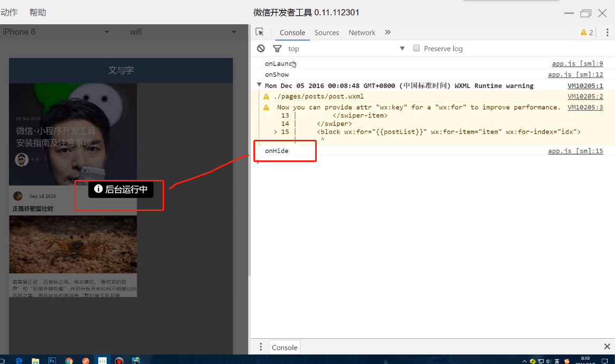Clear the console with the circle-slash icon
615x364 pixels.
pyautogui.click(x=261, y=48)
